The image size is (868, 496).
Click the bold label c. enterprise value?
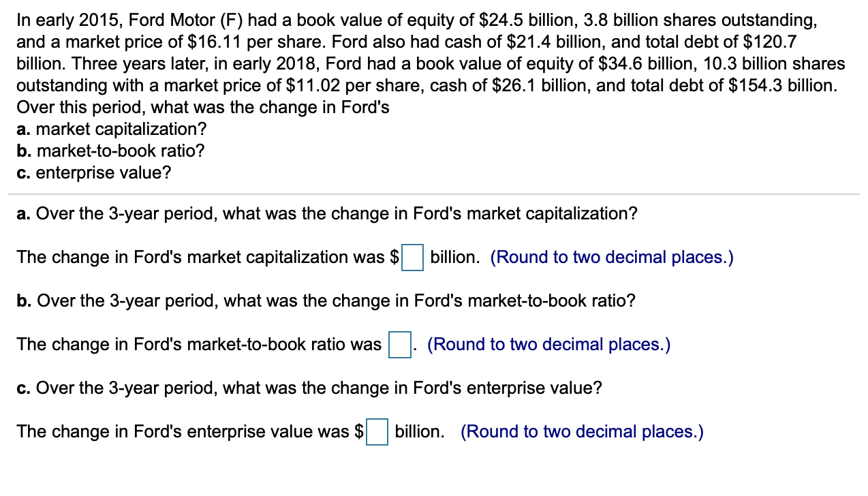point(94,172)
